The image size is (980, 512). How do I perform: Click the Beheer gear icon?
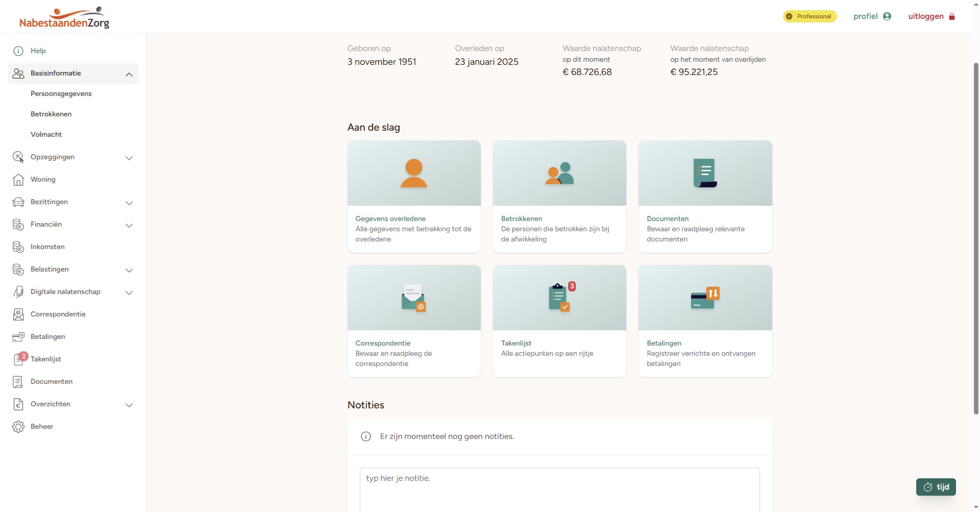[x=18, y=427]
